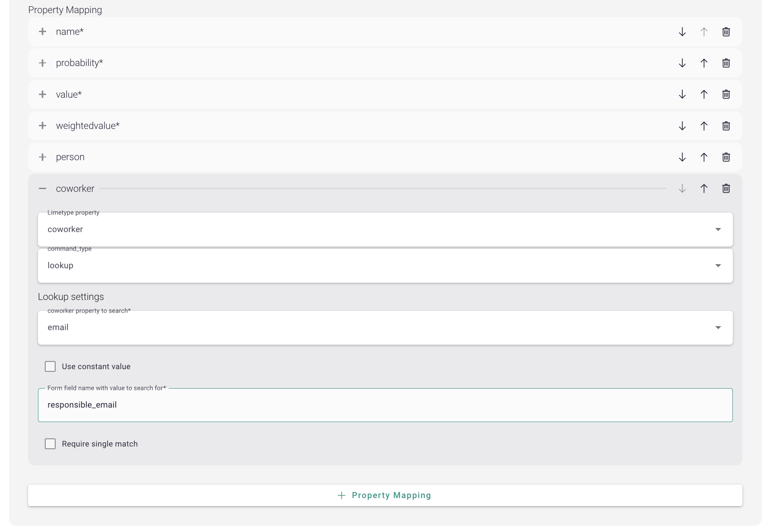
Task: Add a new Property Mapping
Action: tap(385, 495)
